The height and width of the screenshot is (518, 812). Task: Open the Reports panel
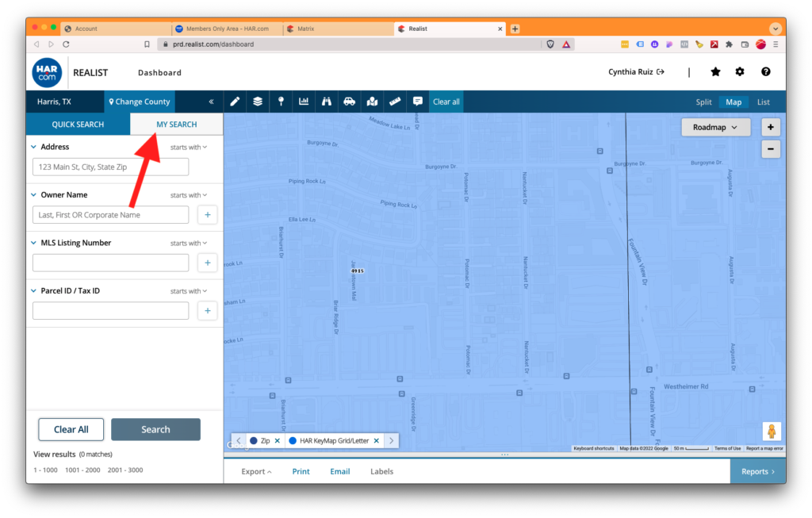pyautogui.click(x=758, y=471)
